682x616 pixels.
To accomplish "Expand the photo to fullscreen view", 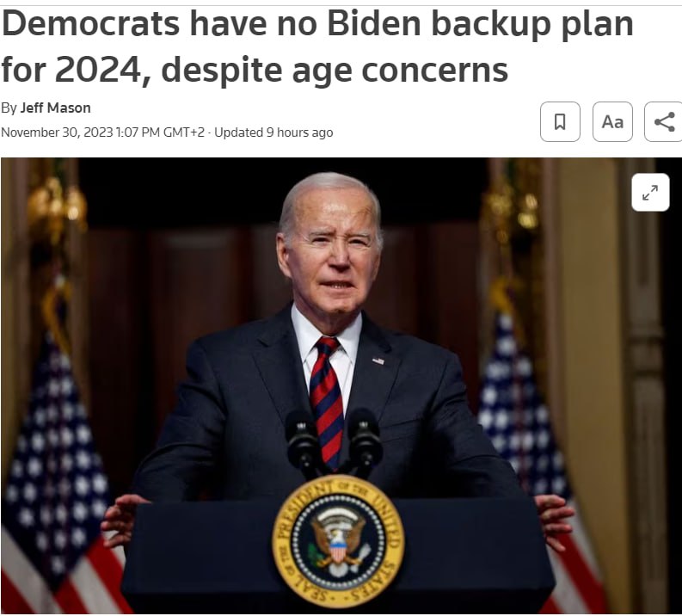I will point(650,192).
